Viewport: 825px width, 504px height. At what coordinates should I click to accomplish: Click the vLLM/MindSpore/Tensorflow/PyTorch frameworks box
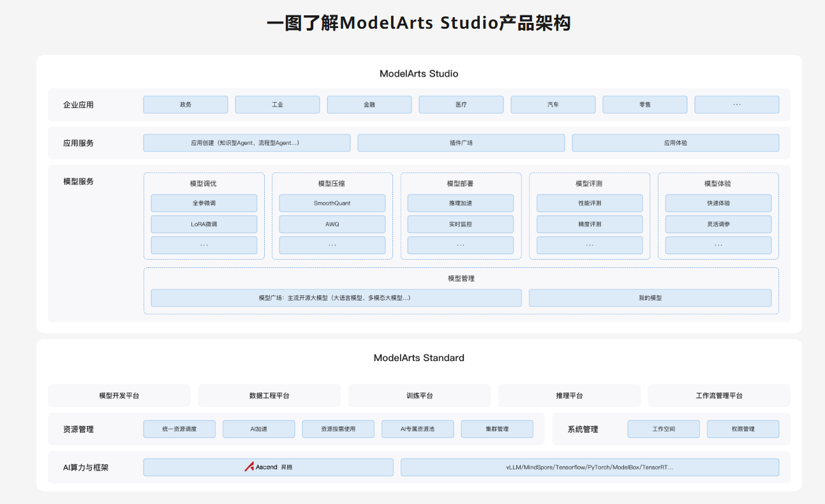pos(590,467)
